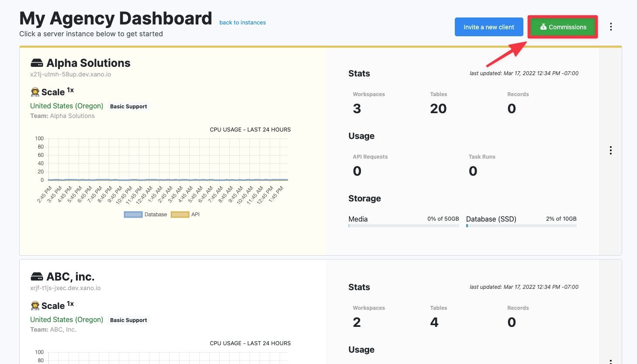Click the Alpha Solutions server icon
The width and height of the screenshot is (637, 364).
pos(37,63)
